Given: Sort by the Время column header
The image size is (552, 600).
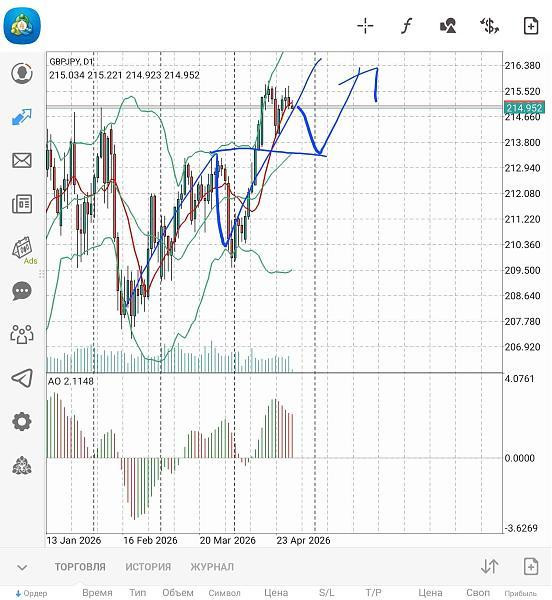Looking at the screenshot, I should pyautogui.click(x=97, y=593).
